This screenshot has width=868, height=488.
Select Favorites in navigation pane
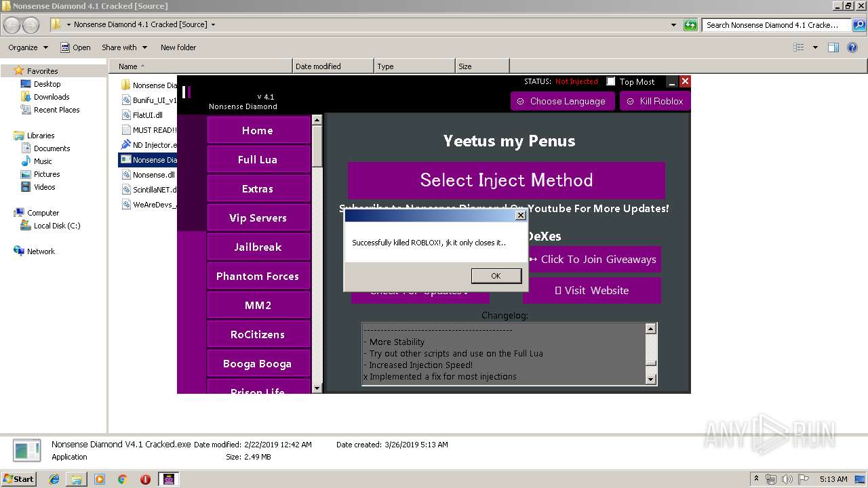point(42,71)
